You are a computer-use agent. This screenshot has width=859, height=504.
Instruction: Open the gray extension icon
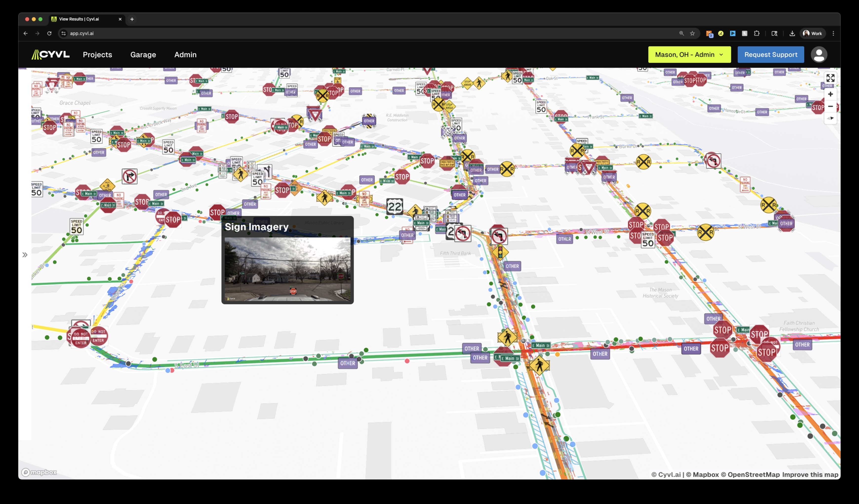pos(744,33)
